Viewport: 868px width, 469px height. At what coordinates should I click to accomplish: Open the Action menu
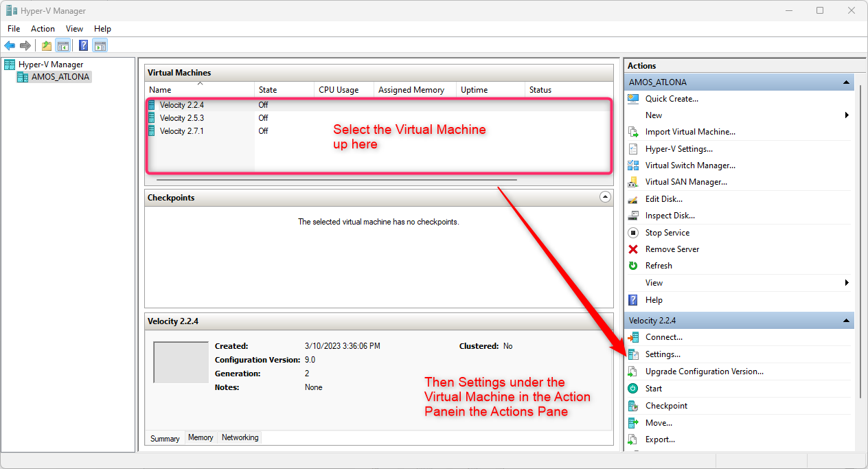(43, 29)
